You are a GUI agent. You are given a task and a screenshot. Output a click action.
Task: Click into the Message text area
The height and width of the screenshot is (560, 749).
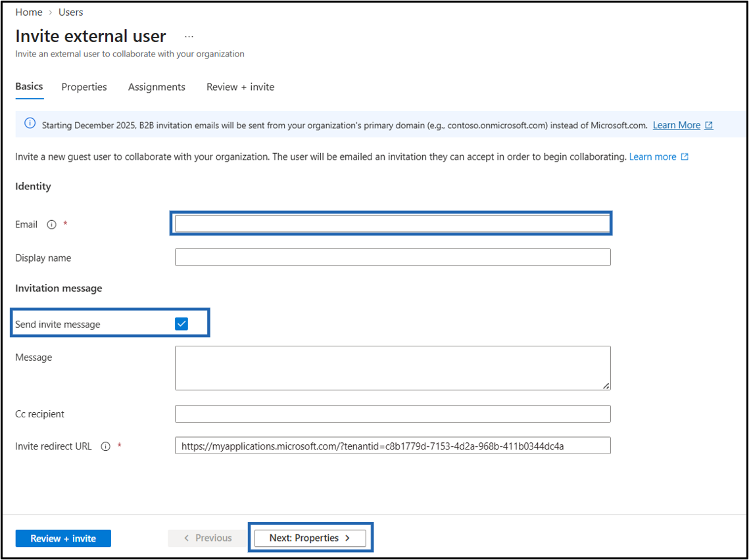coord(393,368)
